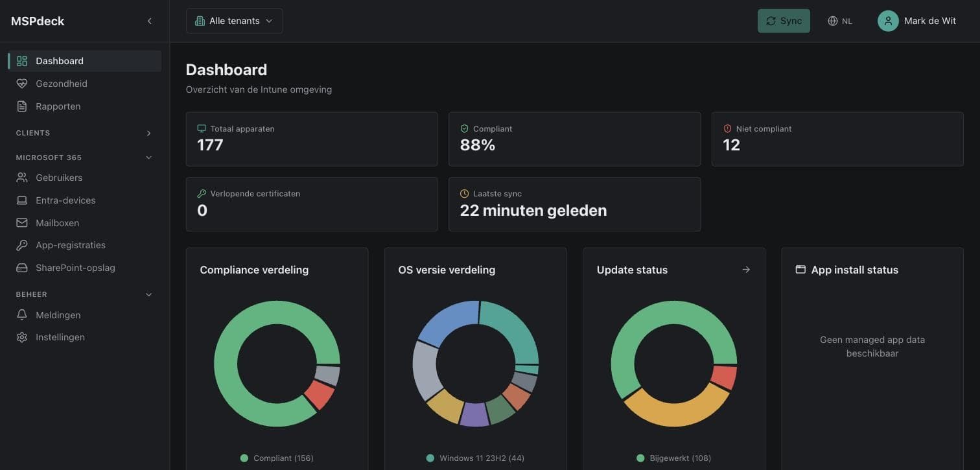This screenshot has width=980, height=470.
Task: Open Mark de Wit account menu
Action: coord(917,21)
